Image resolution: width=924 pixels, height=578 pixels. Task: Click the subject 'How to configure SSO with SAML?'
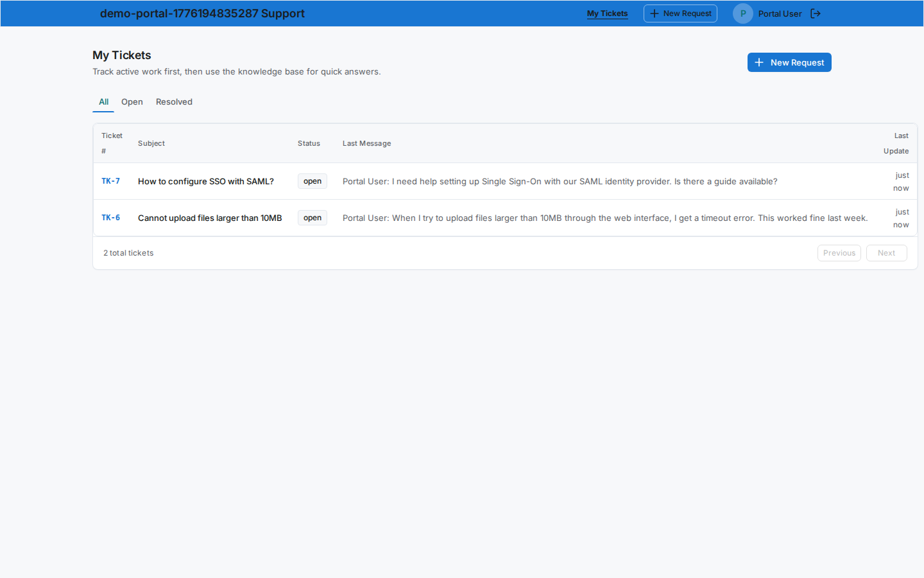pos(205,181)
